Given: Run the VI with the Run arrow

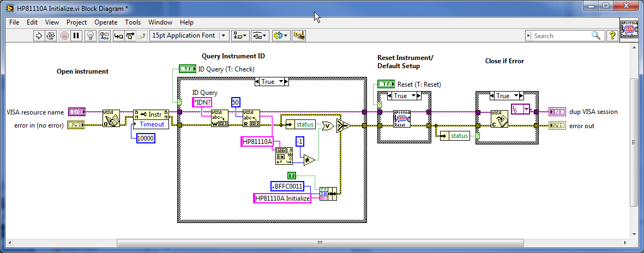Looking at the screenshot, I should pos(39,36).
